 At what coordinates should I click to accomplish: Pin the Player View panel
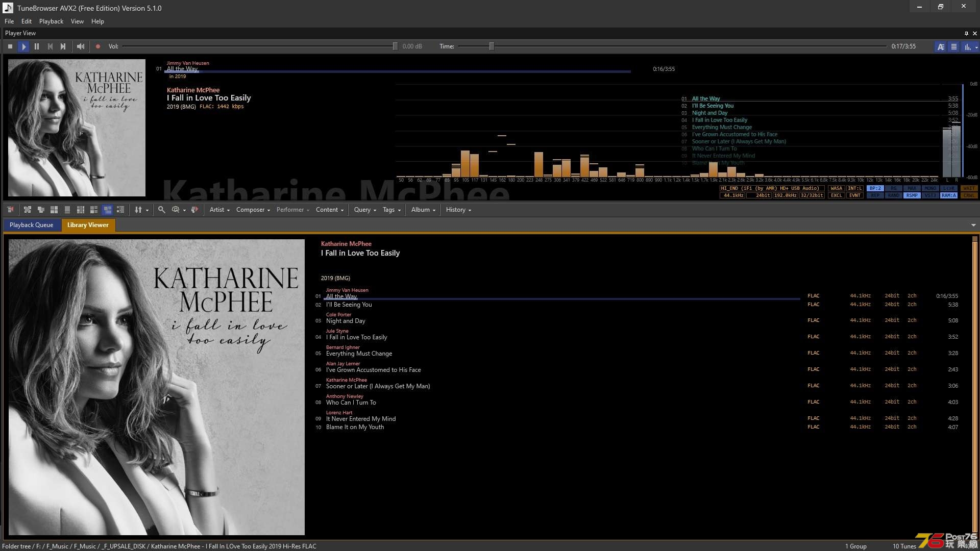coord(966,33)
